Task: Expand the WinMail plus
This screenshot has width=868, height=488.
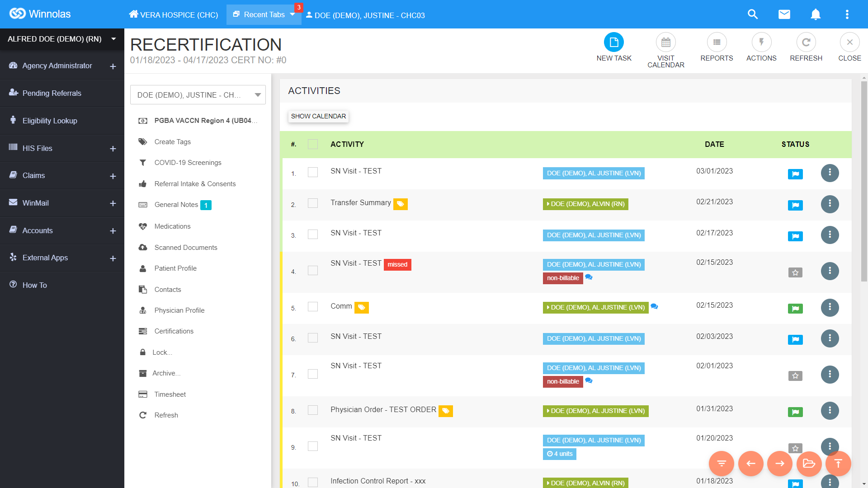Action: pyautogui.click(x=113, y=204)
